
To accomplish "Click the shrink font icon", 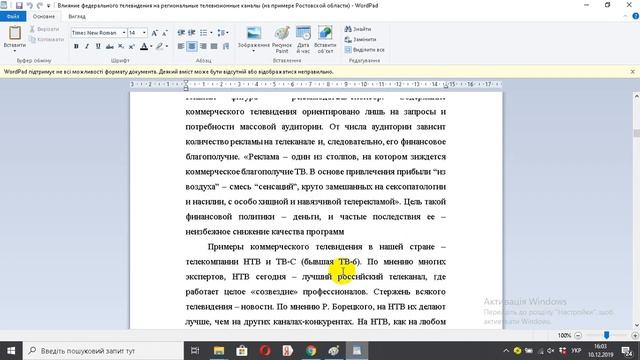I will point(164,33).
